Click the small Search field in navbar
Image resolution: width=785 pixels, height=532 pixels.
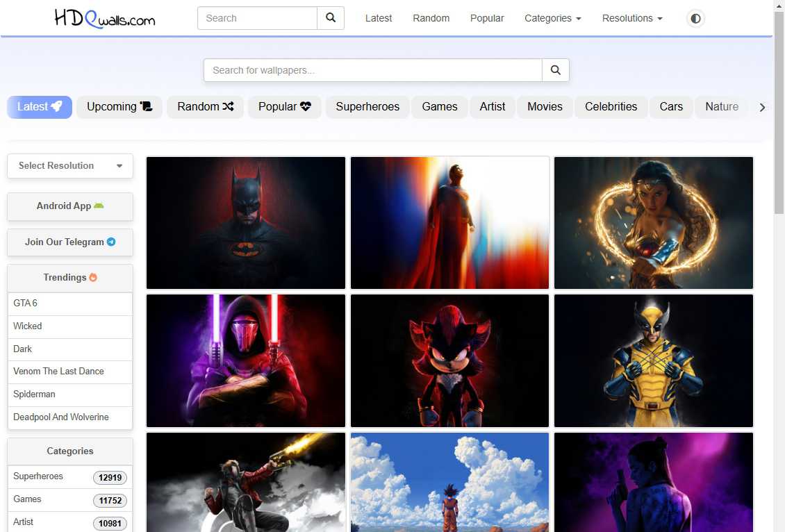pos(257,18)
